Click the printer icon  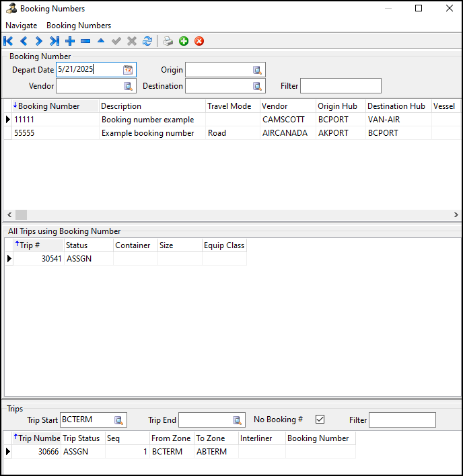coord(168,41)
